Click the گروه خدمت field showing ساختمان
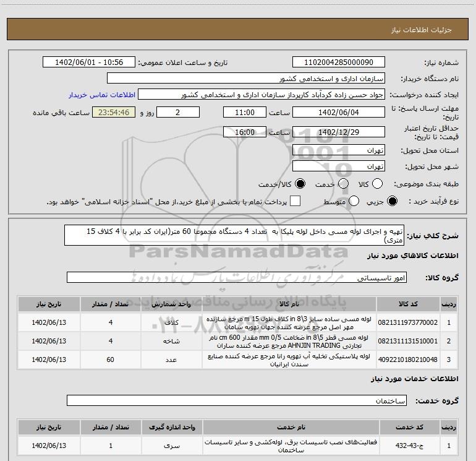 pyautogui.click(x=236, y=402)
